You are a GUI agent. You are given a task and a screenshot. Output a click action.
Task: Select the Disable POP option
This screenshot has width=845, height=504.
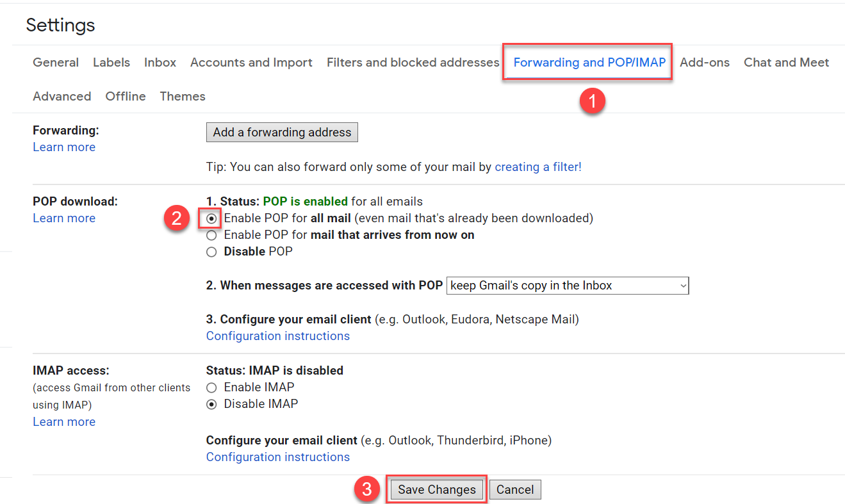(x=212, y=252)
